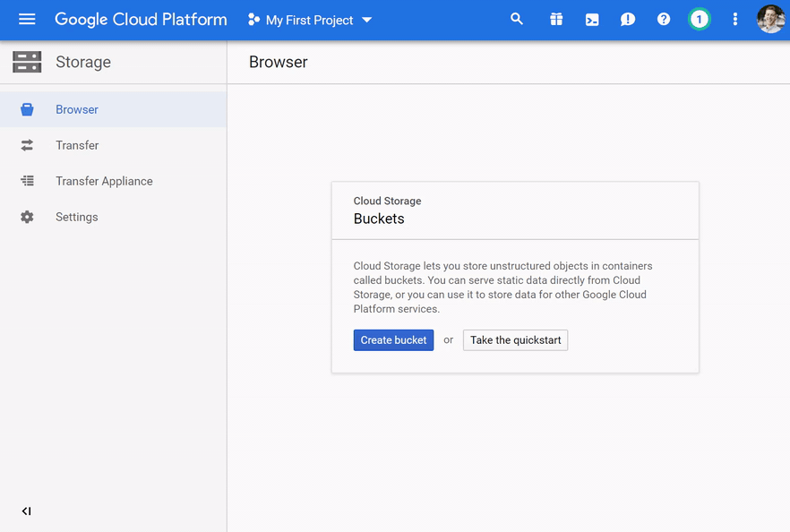
Task: Expand the My First Project dropdown
Action: [310, 20]
